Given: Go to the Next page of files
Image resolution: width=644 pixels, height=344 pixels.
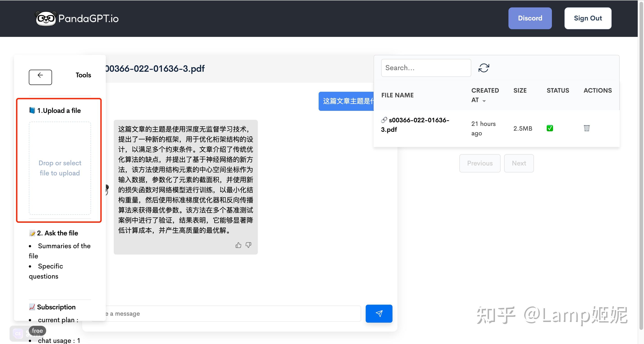Looking at the screenshot, I should coord(519,163).
